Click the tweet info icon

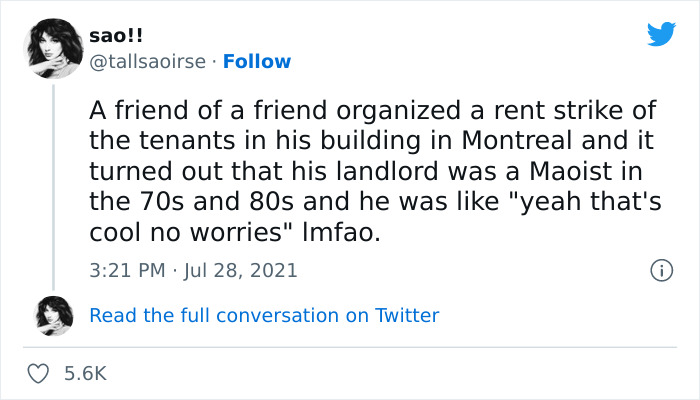660,270
